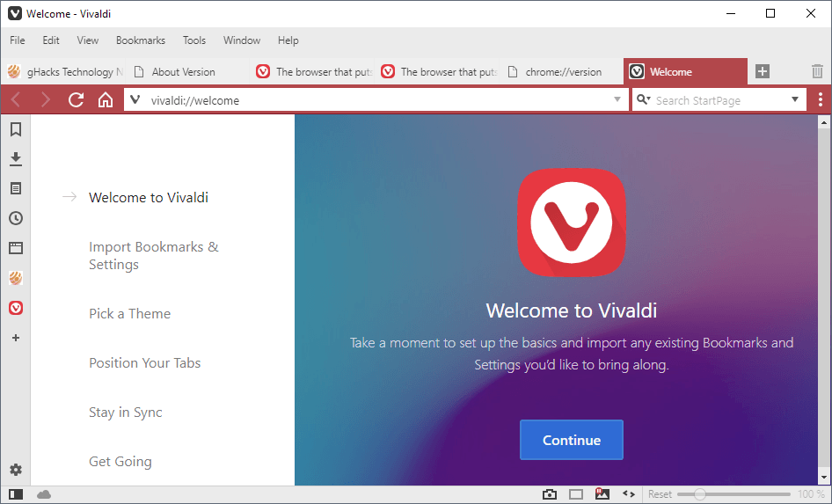Open the View menu
This screenshot has height=504, width=832.
[x=88, y=40]
